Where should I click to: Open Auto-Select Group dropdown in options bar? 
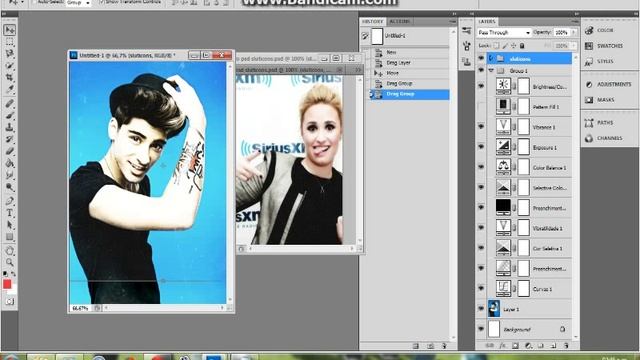(x=79, y=3)
